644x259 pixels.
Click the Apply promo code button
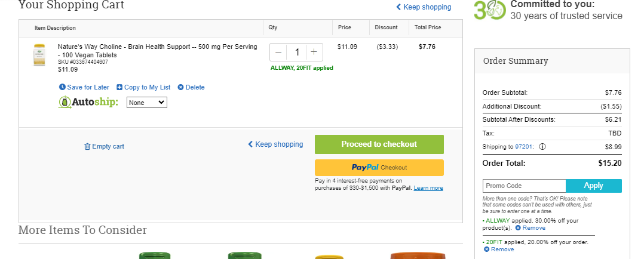(593, 186)
